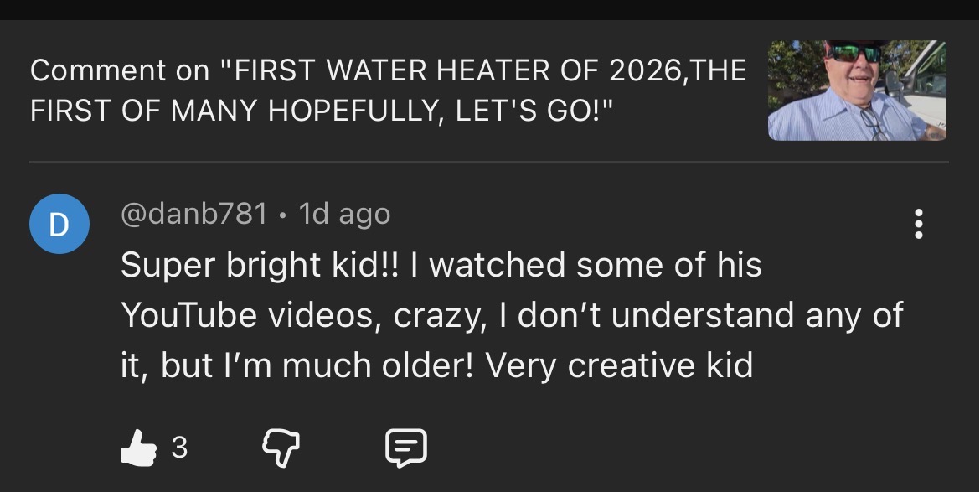Open the water heater video thumbnail
The image size is (980, 492).
coord(857,91)
